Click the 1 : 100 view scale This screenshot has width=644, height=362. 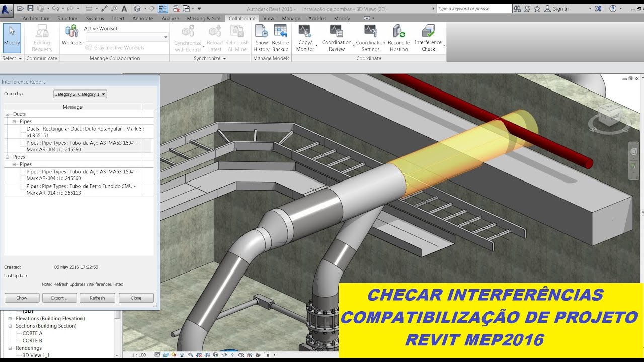[139, 355]
